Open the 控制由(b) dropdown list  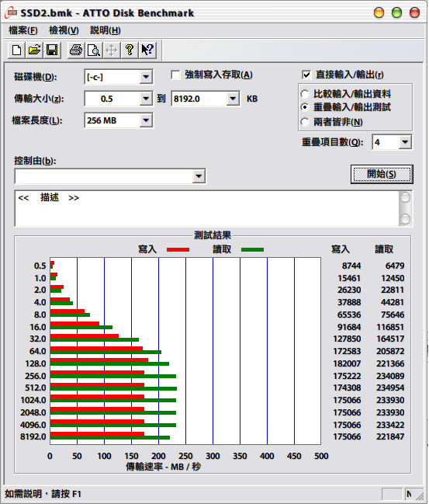click(199, 176)
